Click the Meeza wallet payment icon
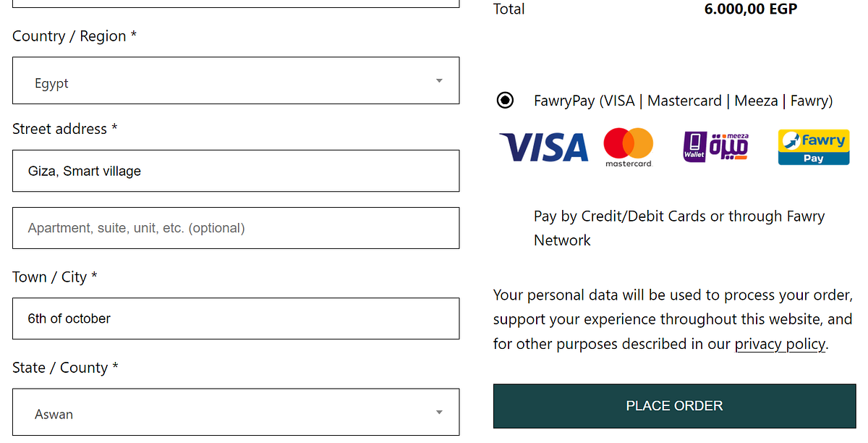Viewport: 868px width, 443px height. [x=715, y=147]
